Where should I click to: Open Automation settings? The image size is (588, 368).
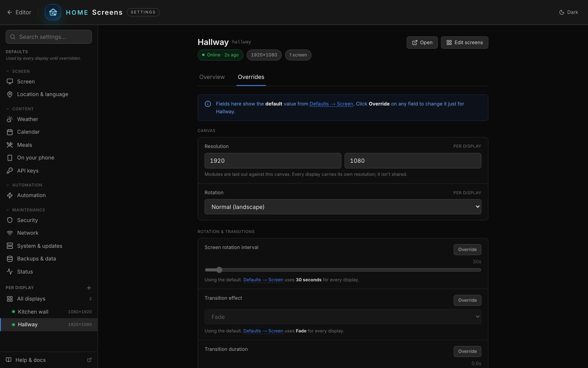[x=49, y=195]
